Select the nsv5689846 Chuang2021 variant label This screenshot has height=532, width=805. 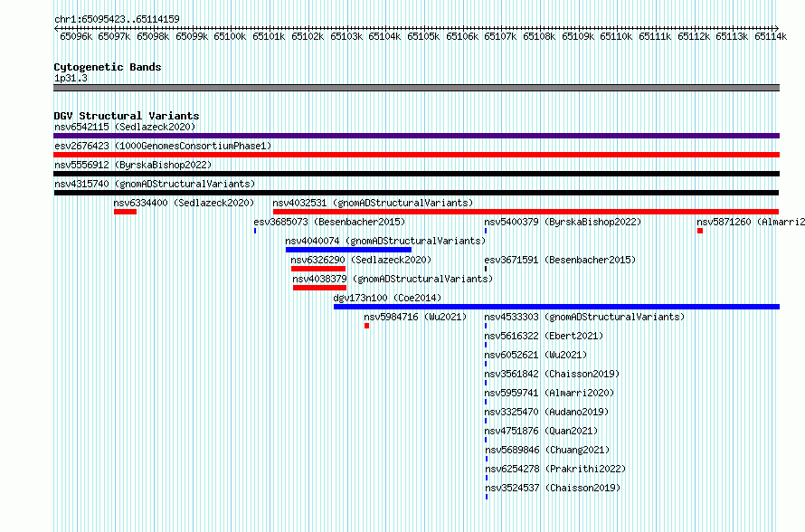[x=547, y=450]
